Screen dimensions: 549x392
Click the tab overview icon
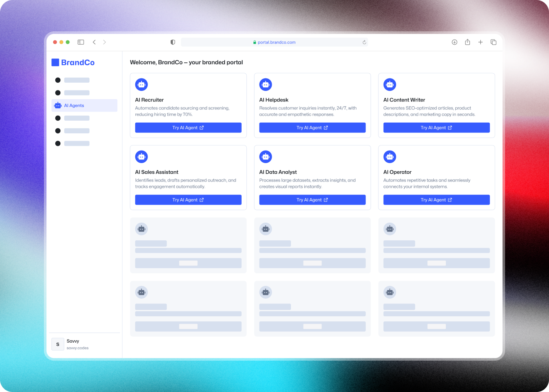[x=493, y=42]
